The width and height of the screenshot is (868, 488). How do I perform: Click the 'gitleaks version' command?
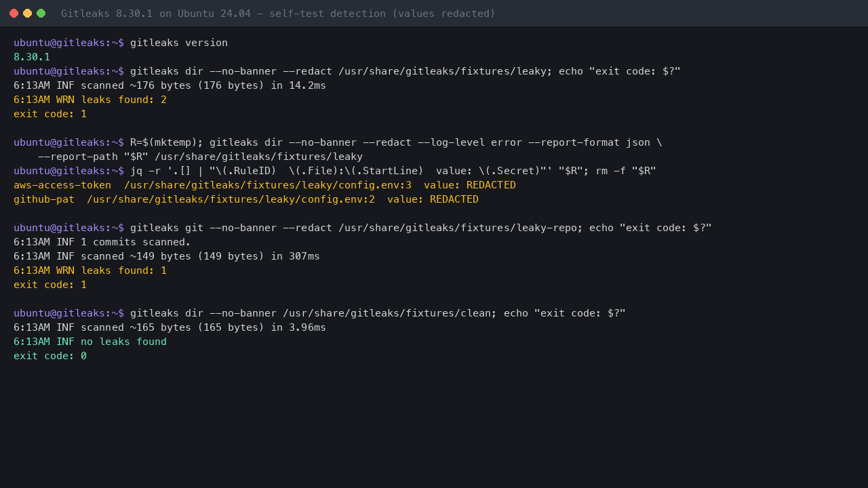point(179,43)
